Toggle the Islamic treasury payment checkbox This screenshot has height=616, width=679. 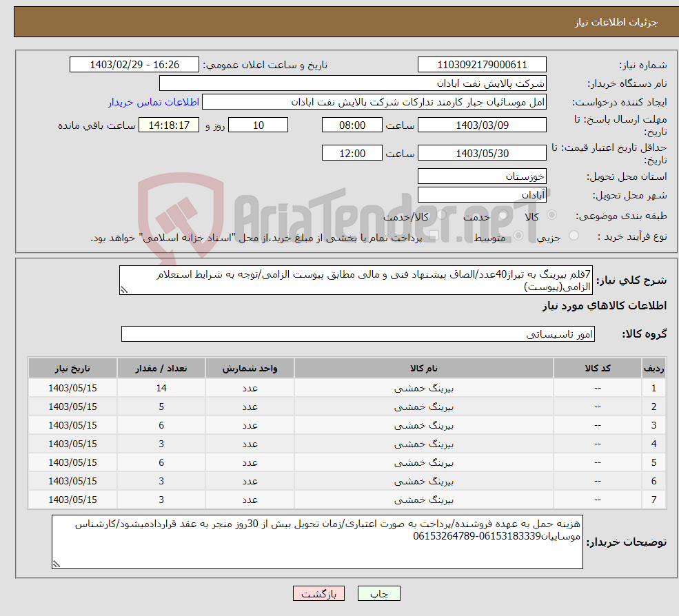coord(434,236)
